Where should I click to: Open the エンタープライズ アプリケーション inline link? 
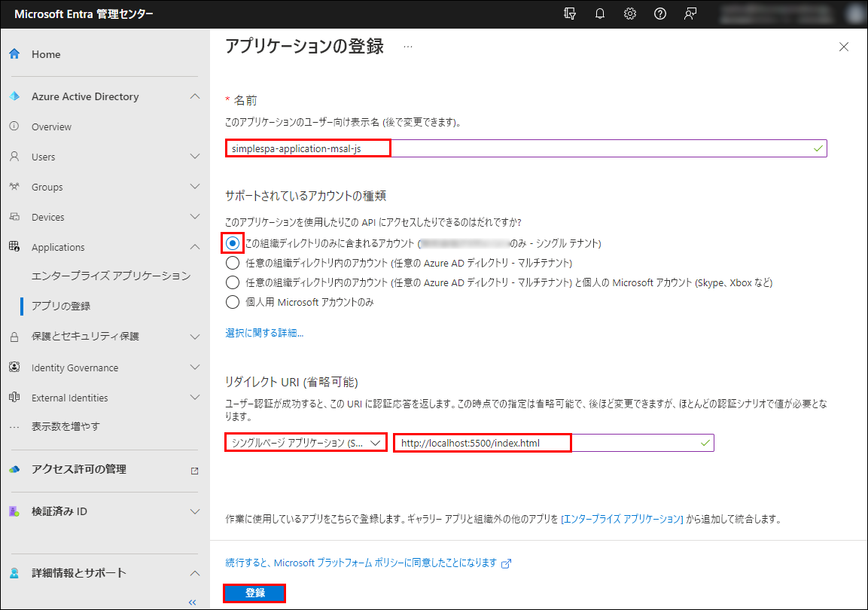pyautogui.click(x=622, y=519)
